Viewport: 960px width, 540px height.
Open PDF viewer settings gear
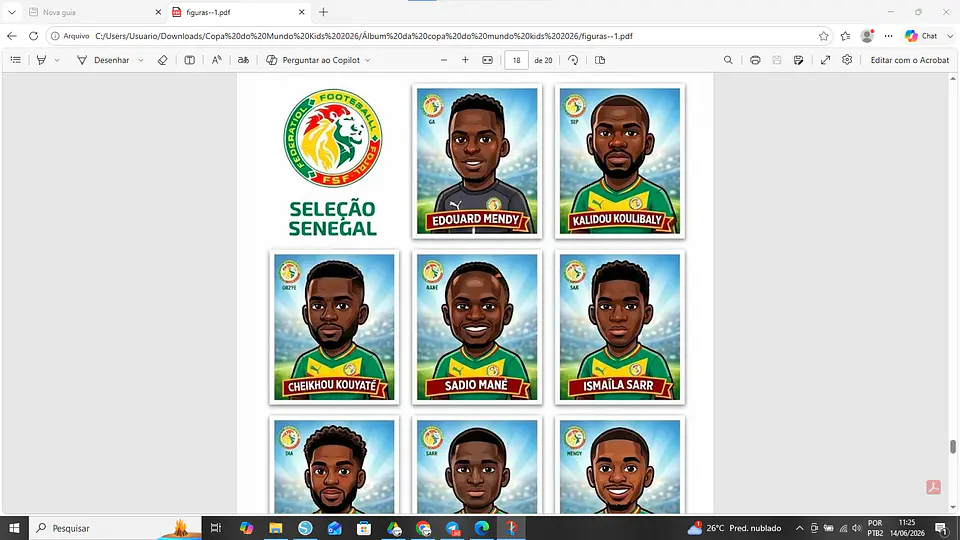coord(847,60)
